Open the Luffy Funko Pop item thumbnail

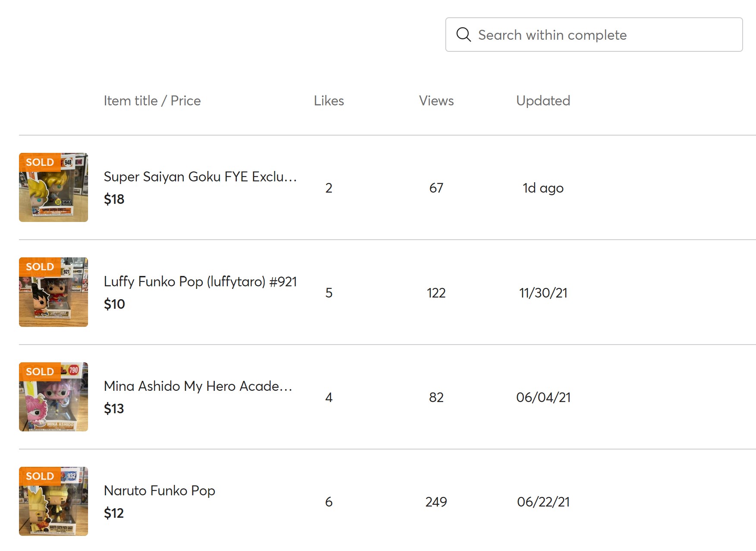[x=53, y=292]
